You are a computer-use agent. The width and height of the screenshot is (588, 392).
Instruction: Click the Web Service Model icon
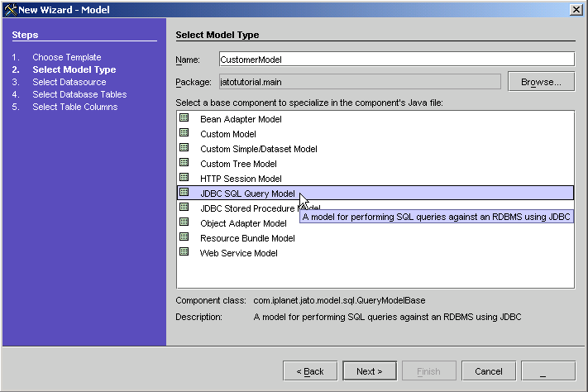click(184, 251)
